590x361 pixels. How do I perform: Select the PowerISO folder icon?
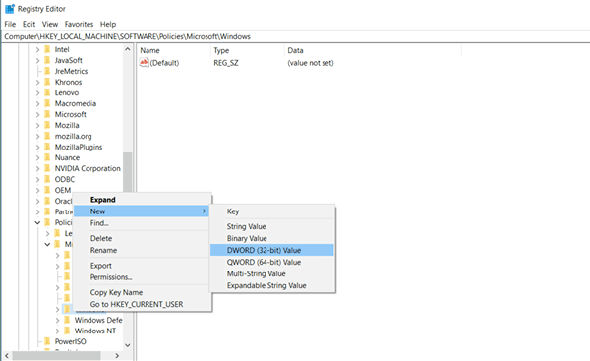point(47,341)
